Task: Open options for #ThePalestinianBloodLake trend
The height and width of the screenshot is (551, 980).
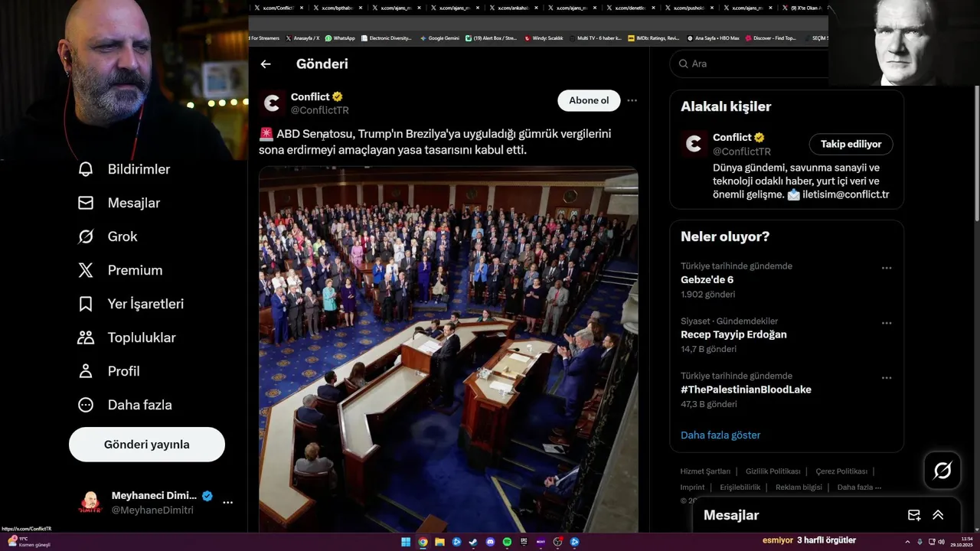Action: click(887, 378)
